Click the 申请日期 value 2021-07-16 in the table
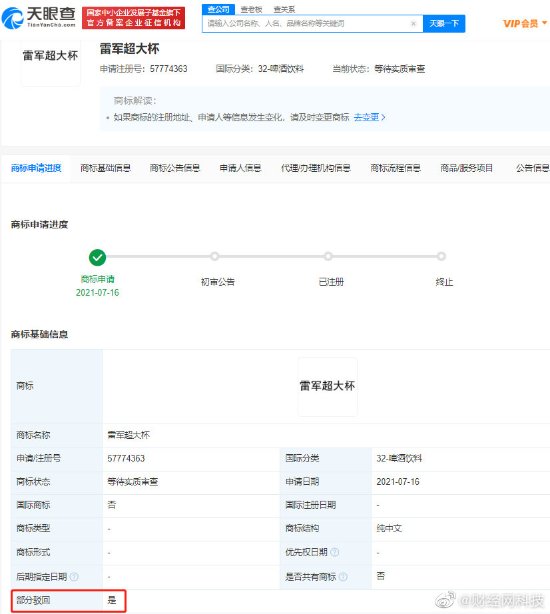Screen dimensions: 550x614 pyautogui.click(x=398, y=482)
